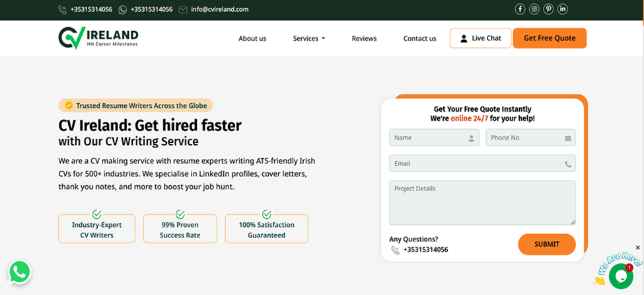
Task: Focus the Phone No field
Action: point(525,138)
